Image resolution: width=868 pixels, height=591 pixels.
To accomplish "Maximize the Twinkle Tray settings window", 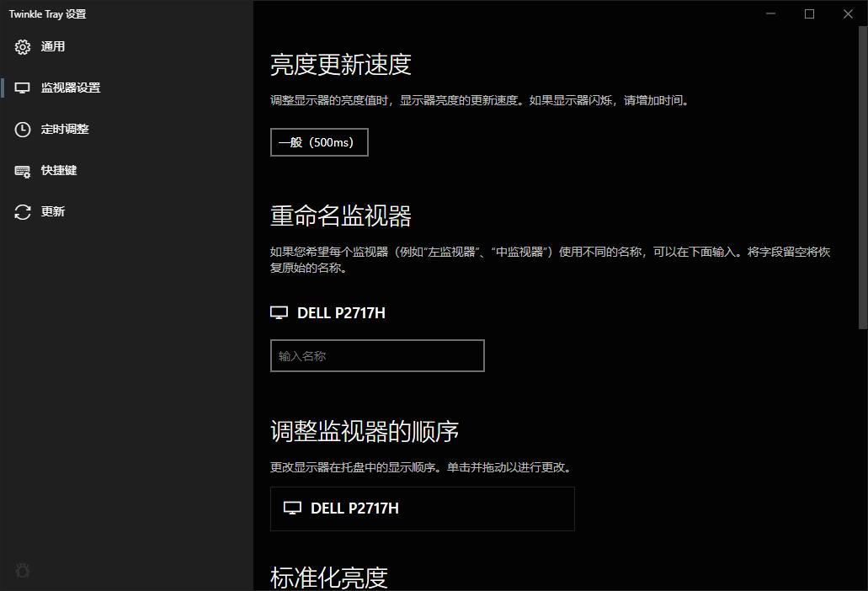I will pos(809,13).
